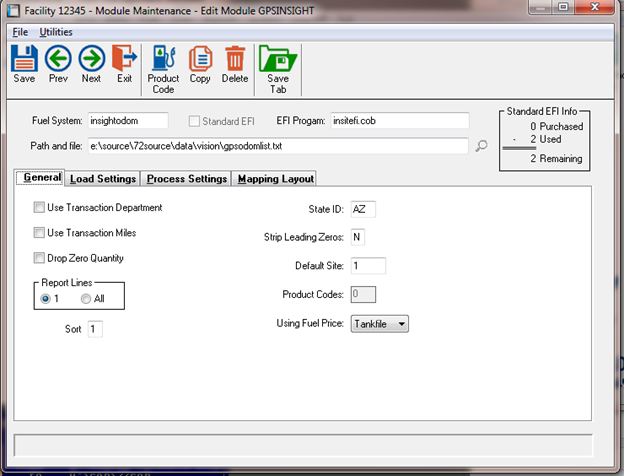
Task: Click the Exit door icon
Action: (124, 59)
